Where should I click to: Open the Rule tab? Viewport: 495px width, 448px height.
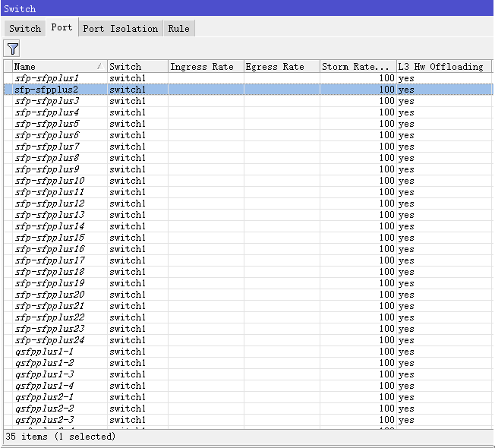(x=178, y=28)
